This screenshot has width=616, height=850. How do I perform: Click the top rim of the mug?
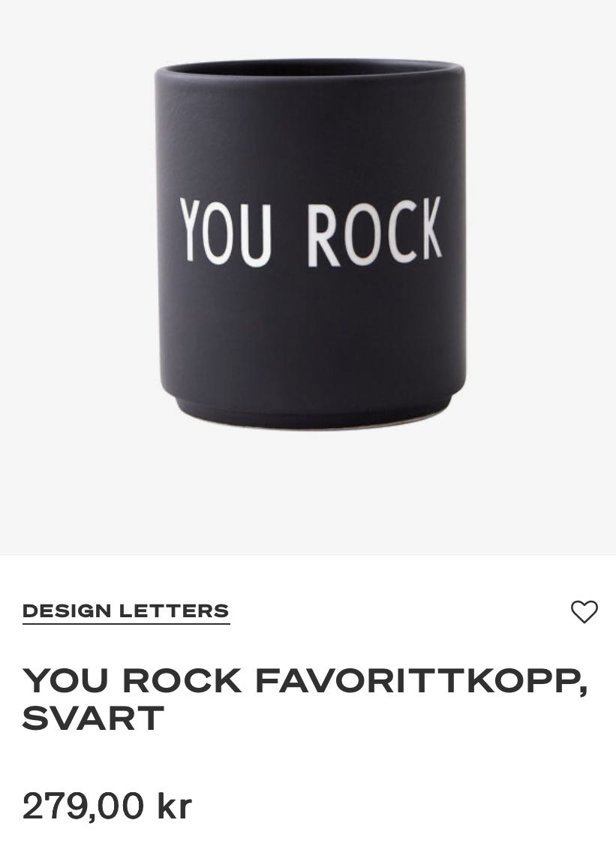pyautogui.click(x=310, y=68)
